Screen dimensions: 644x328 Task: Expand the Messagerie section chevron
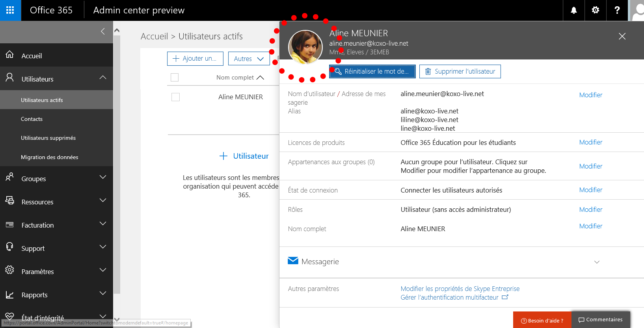coord(597,262)
